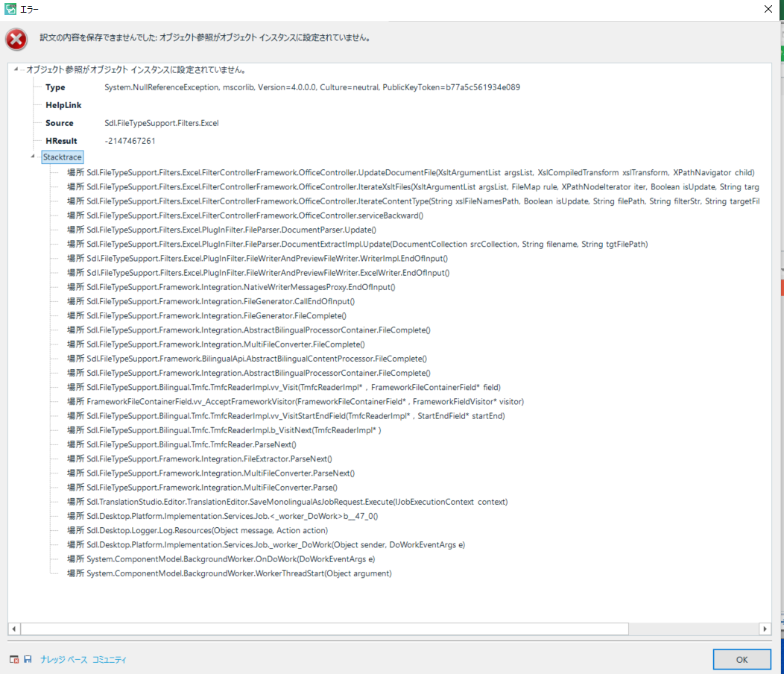784x674 pixels.
Task: Select the FileGenerator.CallEndOfInput() stack line
Action: 211,301
